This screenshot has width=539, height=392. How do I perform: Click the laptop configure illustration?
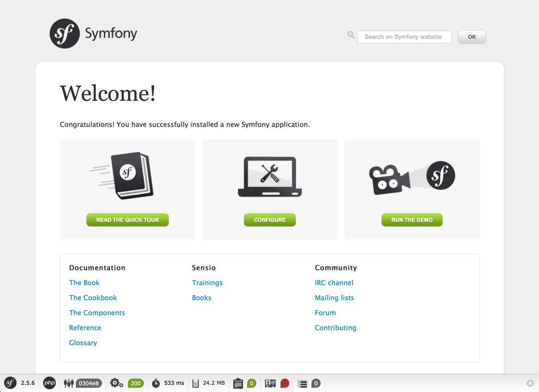pyautogui.click(x=270, y=177)
